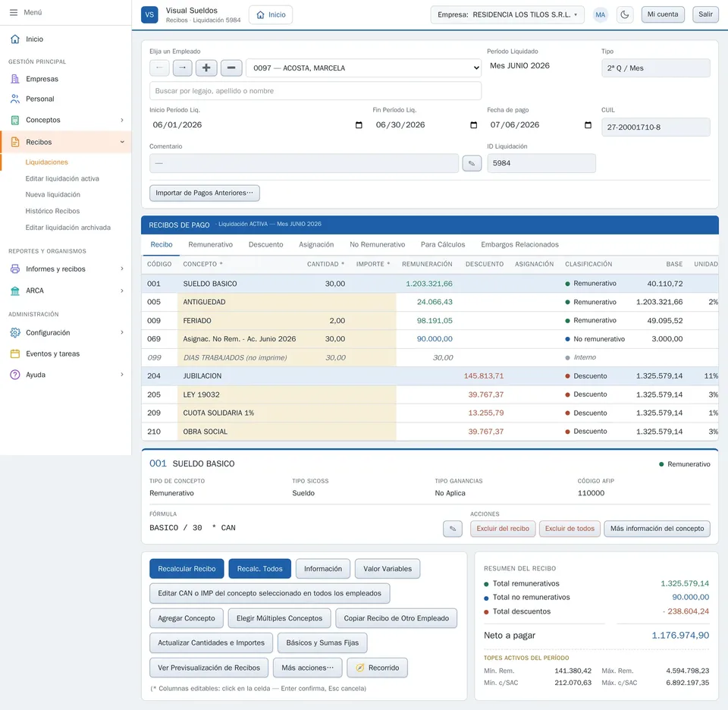Click the VS Visual Sueldos logo
This screenshot has width=728, height=710.
(x=149, y=15)
